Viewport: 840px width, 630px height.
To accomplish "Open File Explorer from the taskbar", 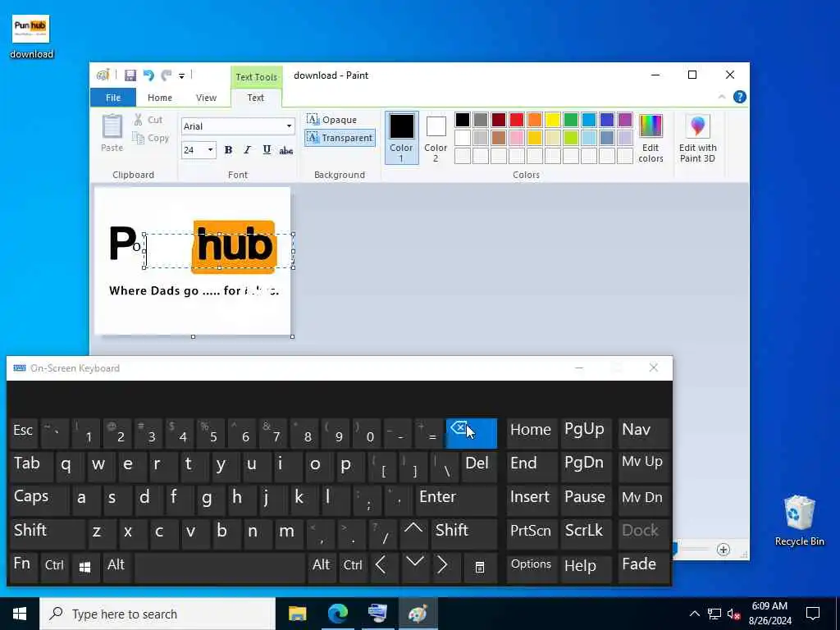I will (297, 614).
